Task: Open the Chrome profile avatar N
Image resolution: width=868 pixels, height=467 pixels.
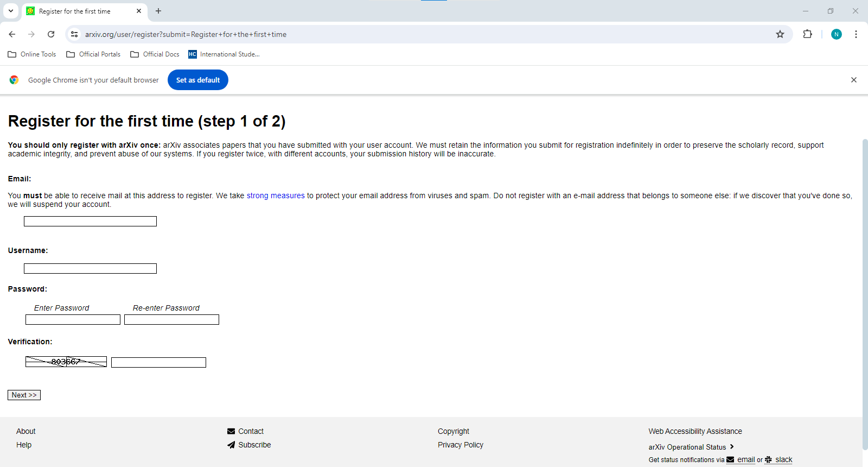Action: click(837, 34)
